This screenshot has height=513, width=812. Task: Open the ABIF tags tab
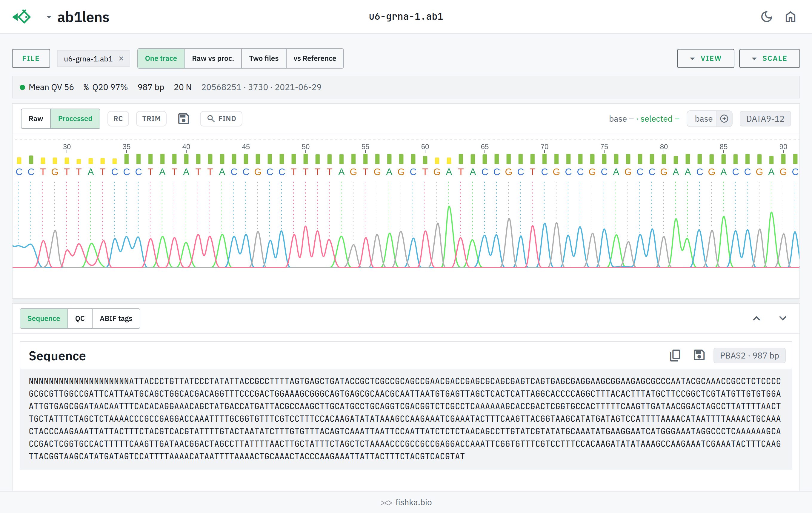[116, 318]
